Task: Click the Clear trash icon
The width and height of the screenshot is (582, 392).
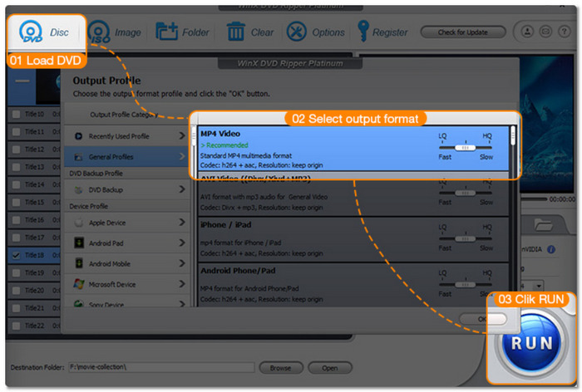Action: click(249, 32)
